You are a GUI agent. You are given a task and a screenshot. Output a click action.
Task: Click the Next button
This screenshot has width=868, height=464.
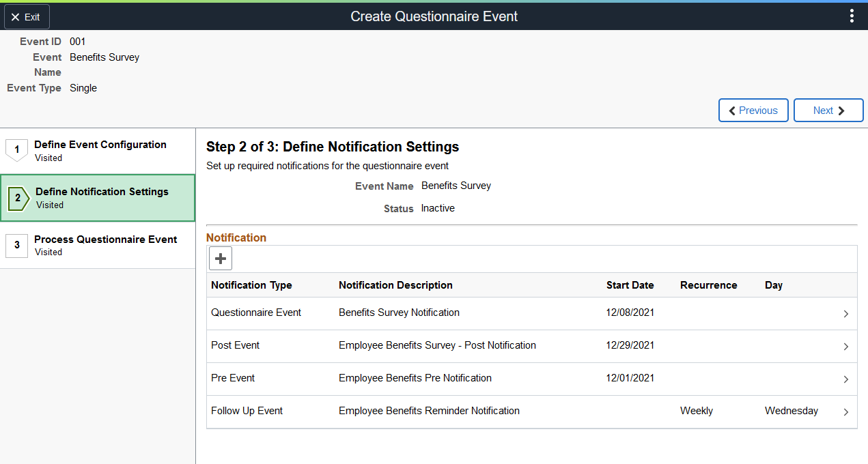[828, 111]
